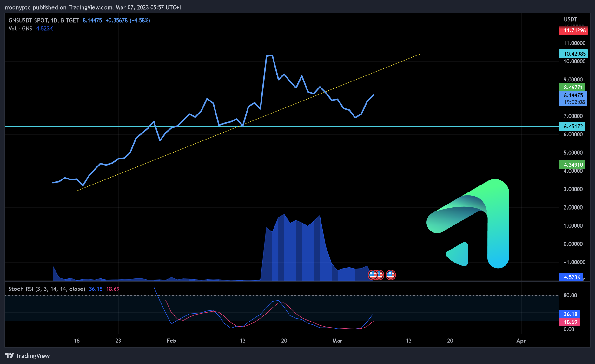Image resolution: width=595 pixels, height=364 pixels.
Task: Click the moonypto published on TradingView.com header text
Action: point(93,7)
